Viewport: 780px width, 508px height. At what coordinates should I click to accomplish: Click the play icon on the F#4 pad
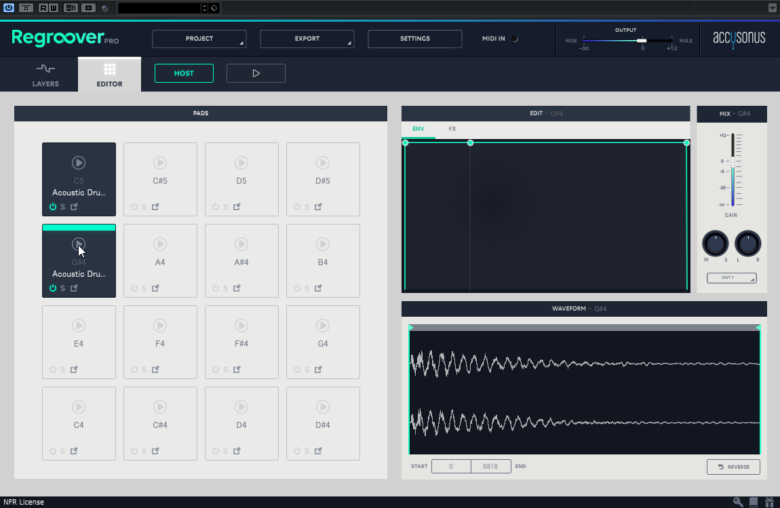pos(241,325)
